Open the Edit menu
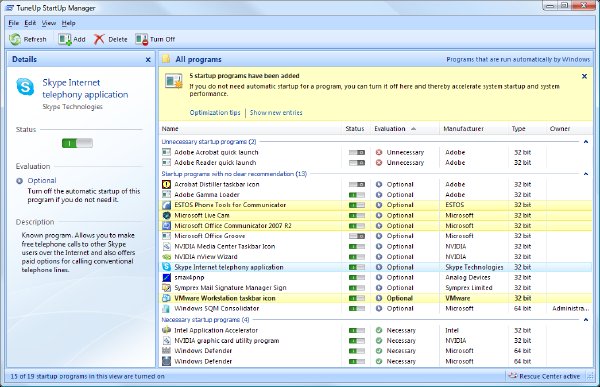 (x=30, y=23)
